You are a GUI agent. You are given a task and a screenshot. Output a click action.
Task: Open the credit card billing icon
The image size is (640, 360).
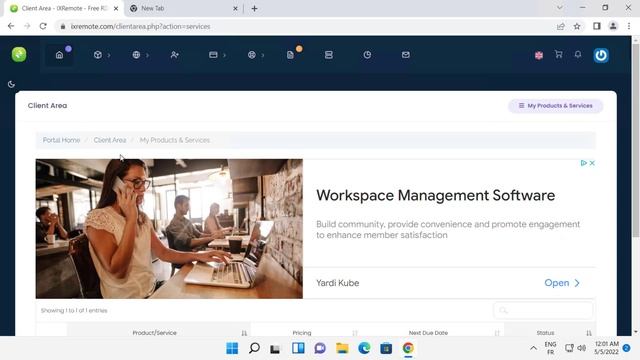click(x=213, y=55)
